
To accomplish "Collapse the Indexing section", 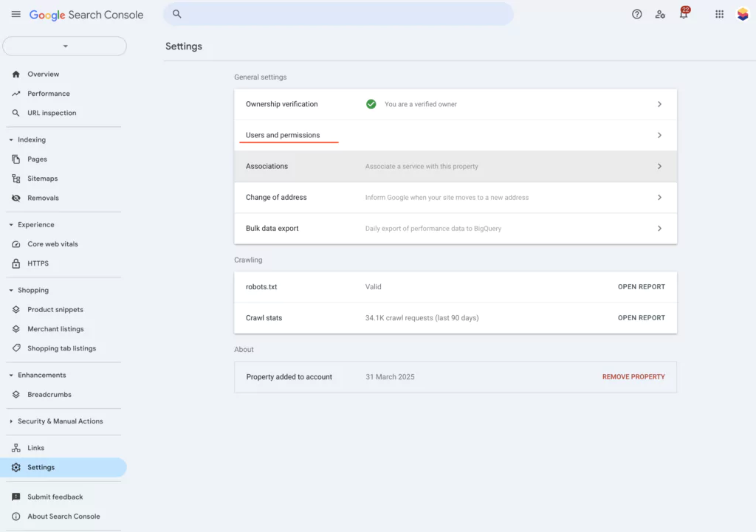I will [31, 139].
